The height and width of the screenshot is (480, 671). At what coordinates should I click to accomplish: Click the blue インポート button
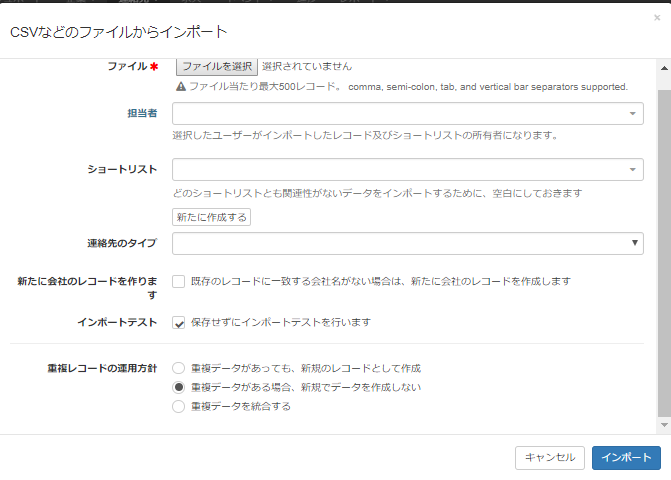click(x=626, y=458)
